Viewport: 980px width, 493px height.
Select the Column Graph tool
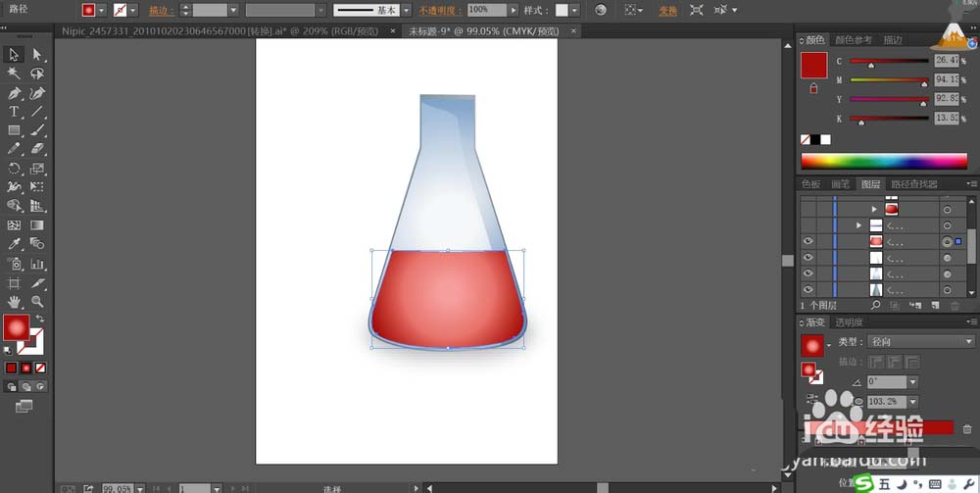click(x=37, y=263)
